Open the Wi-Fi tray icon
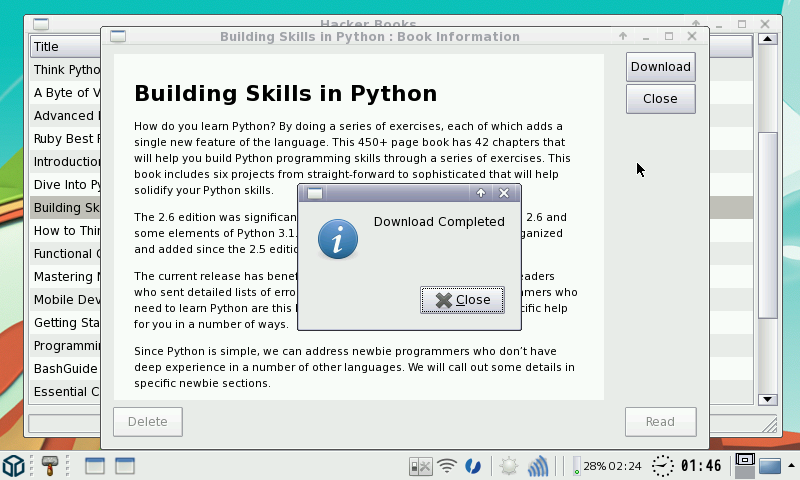Image resolution: width=800 pixels, height=480 pixels. (x=447, y=466)
